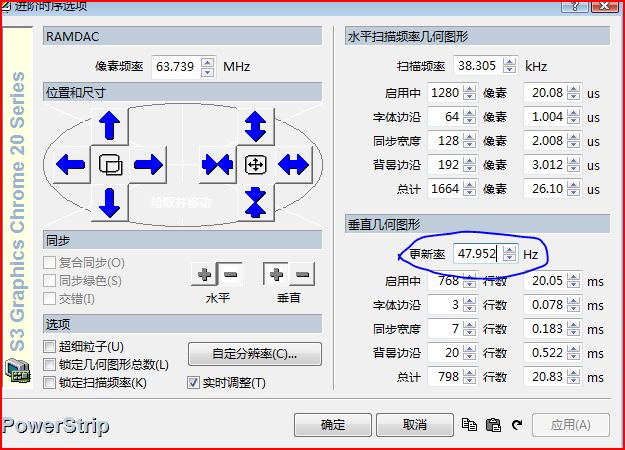Widen the horizontal size with outward arrows

coord(294,164)
